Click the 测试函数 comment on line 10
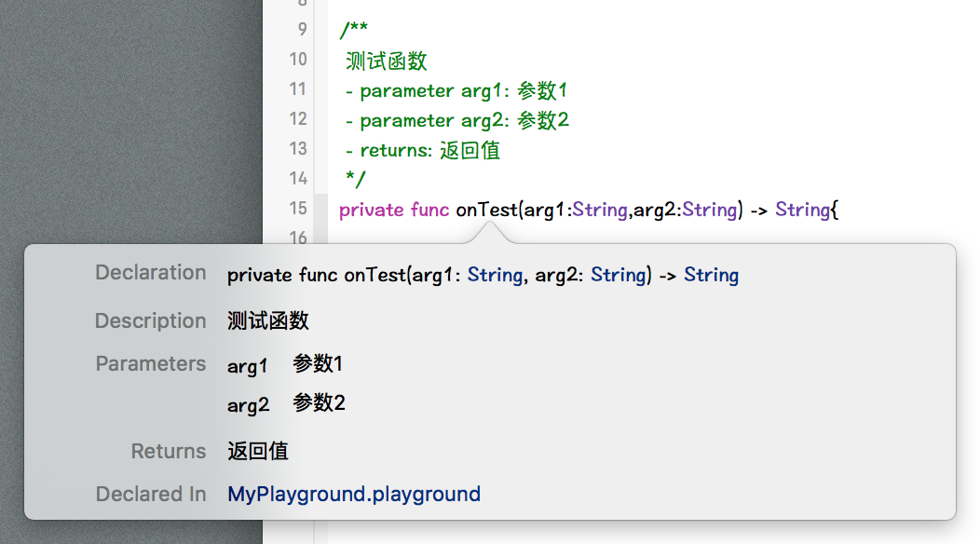 click(387, 61)
